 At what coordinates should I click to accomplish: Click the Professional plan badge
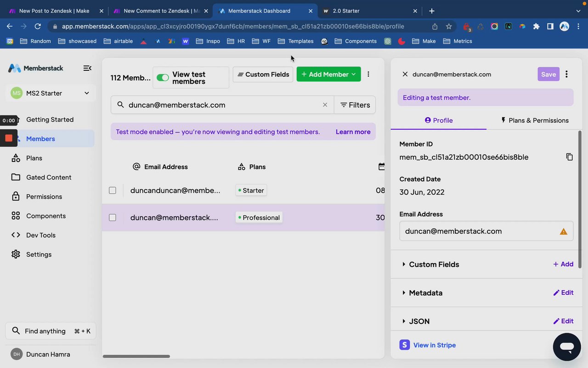259,218
